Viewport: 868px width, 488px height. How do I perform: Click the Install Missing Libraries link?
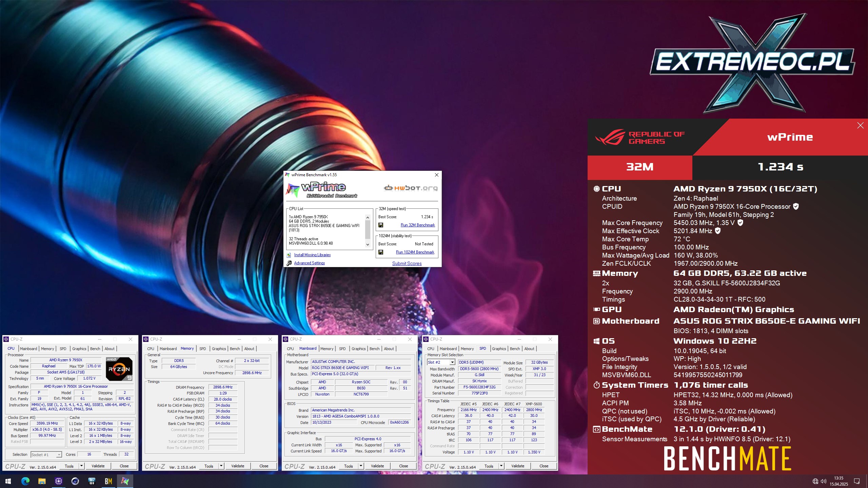coord(312,255)
